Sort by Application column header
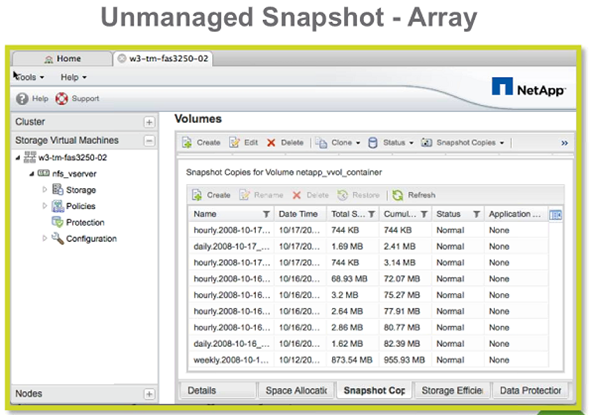Image resolution: width=590 pixels, height=415 pixels. pyautogui.click(x=515, y=214)
